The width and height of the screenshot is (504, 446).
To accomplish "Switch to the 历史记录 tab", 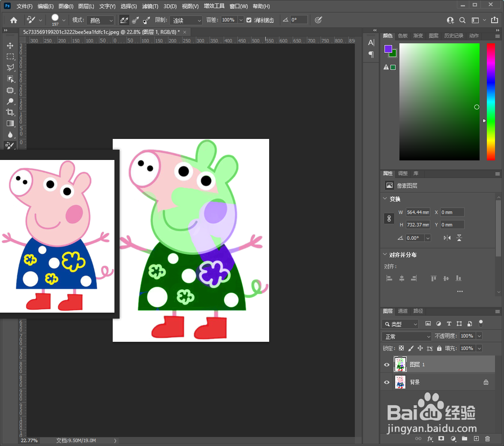I will 453,36.
